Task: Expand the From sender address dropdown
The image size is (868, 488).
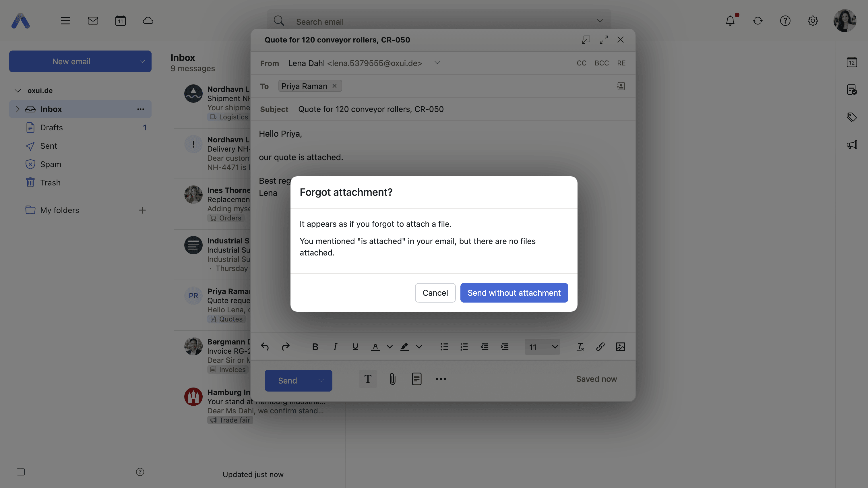Action: pyautogui.click(x=437, y=63)
